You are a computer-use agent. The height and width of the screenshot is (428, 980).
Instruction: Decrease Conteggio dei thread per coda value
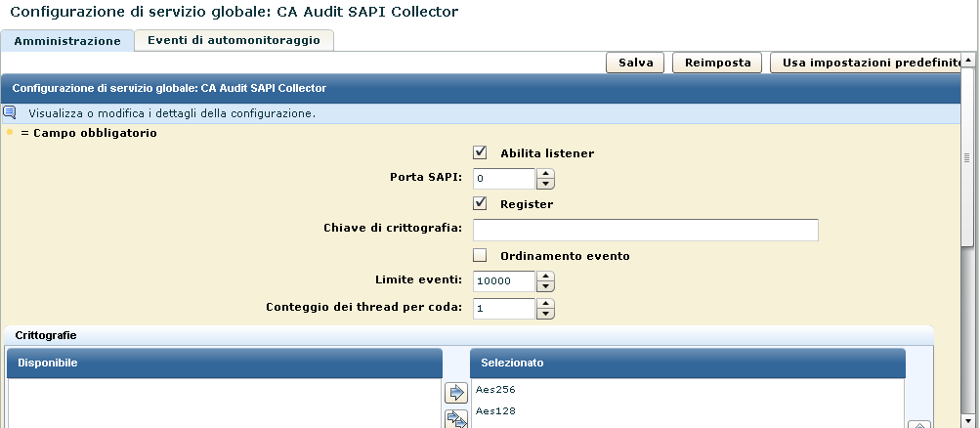point(546,313)
